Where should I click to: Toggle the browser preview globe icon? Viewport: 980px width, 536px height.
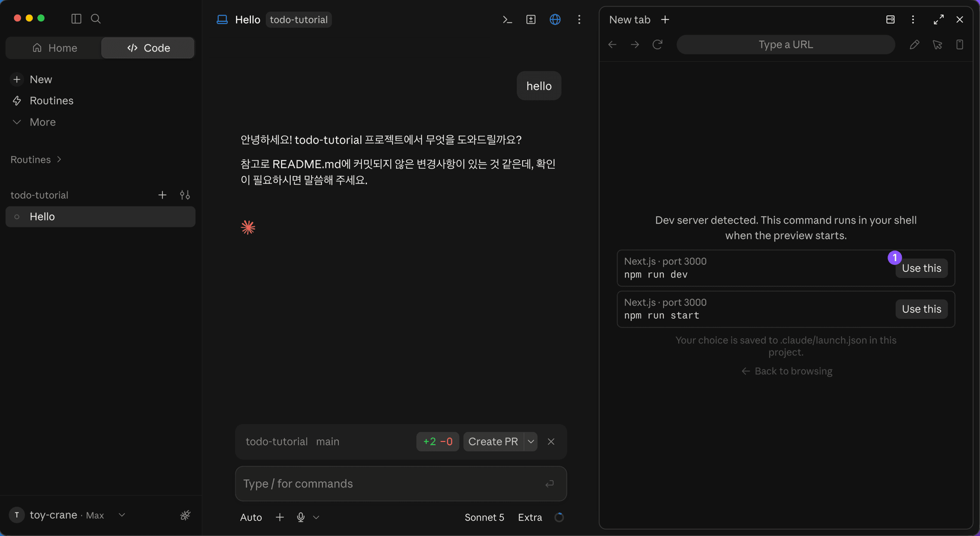click(555, 19)
